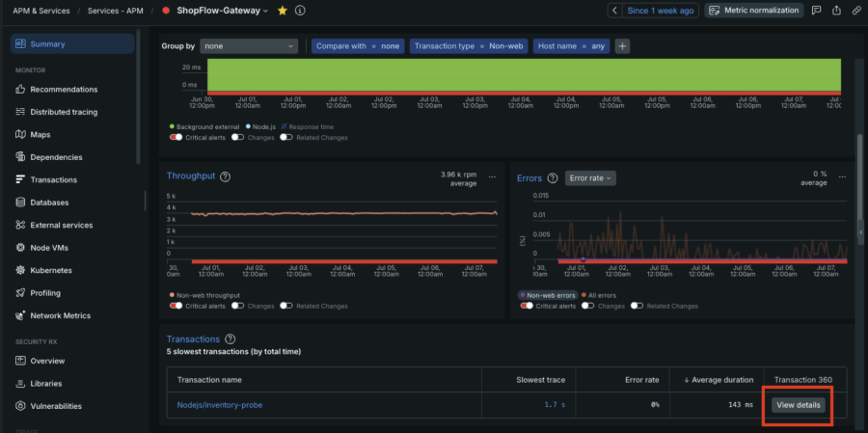Change the Transaction type filter
The image size is (868, 433).
coord(469,46)
